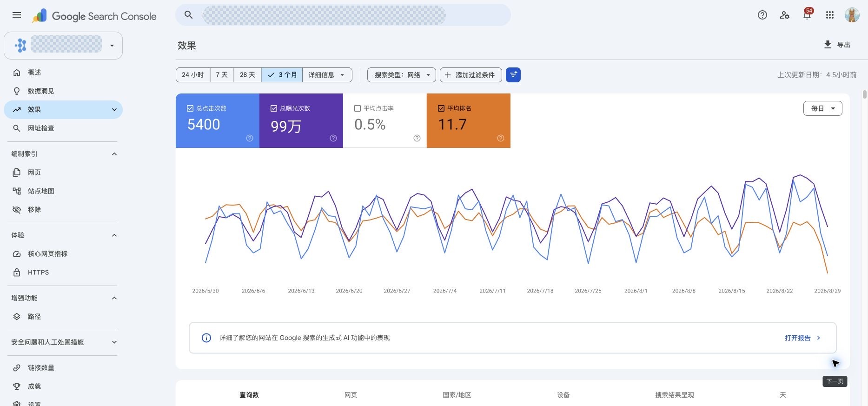868x406 pixels.
Task: Open the 每日 granularity dropdown
Action: (x=822, y=108)
